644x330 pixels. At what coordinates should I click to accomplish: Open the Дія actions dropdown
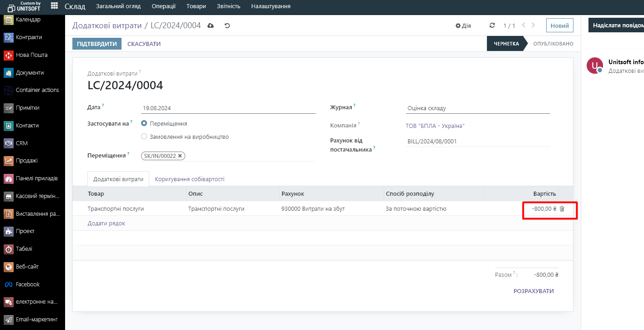[x=463, y=26]
